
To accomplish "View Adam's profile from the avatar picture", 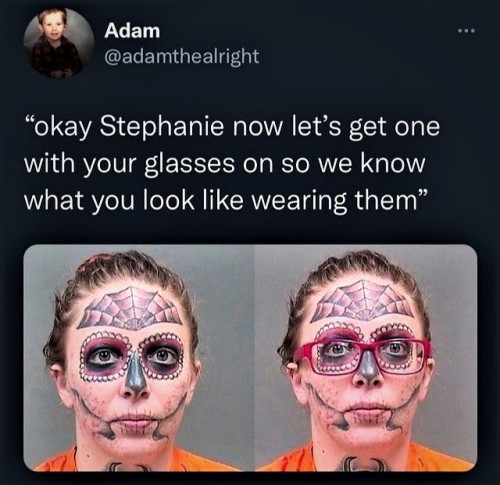I will pyautogui.click(x=59, y=43).
